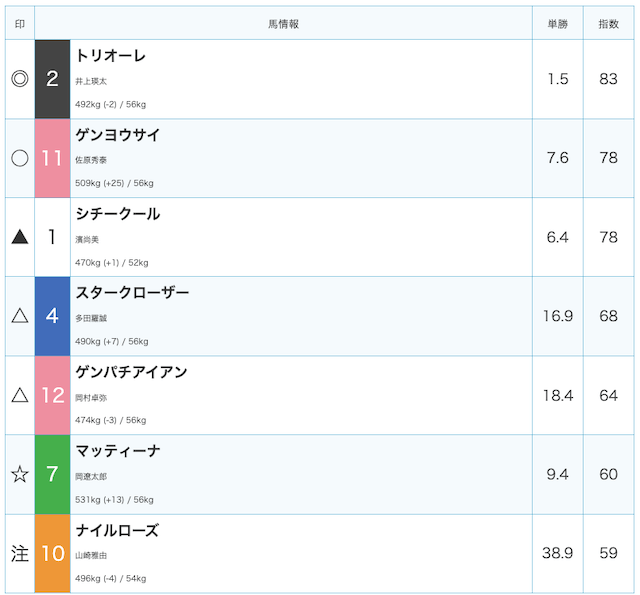Click the hollow triangle mark for ゲンパチアイアン
The image size is (640, 595).
click(20, 395)
